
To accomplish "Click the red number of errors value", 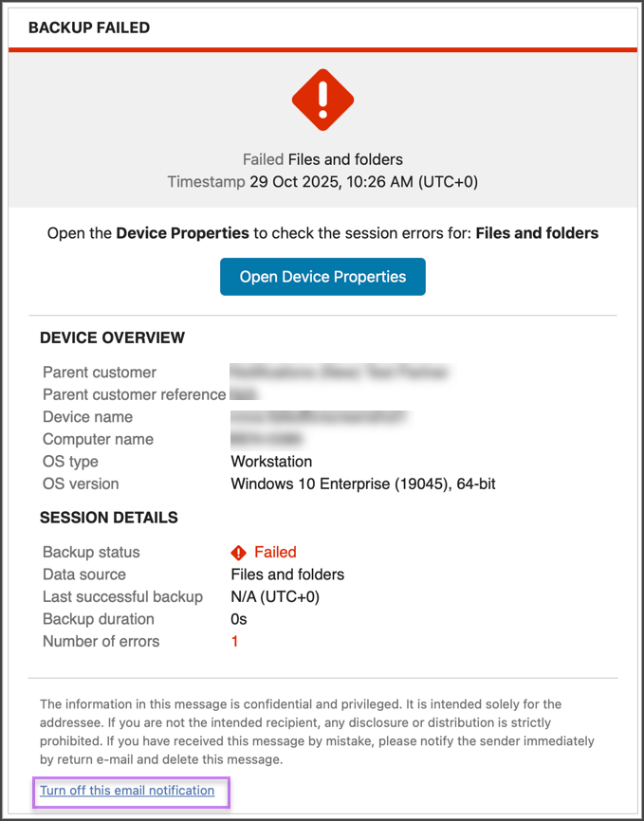I will (235, 642).
